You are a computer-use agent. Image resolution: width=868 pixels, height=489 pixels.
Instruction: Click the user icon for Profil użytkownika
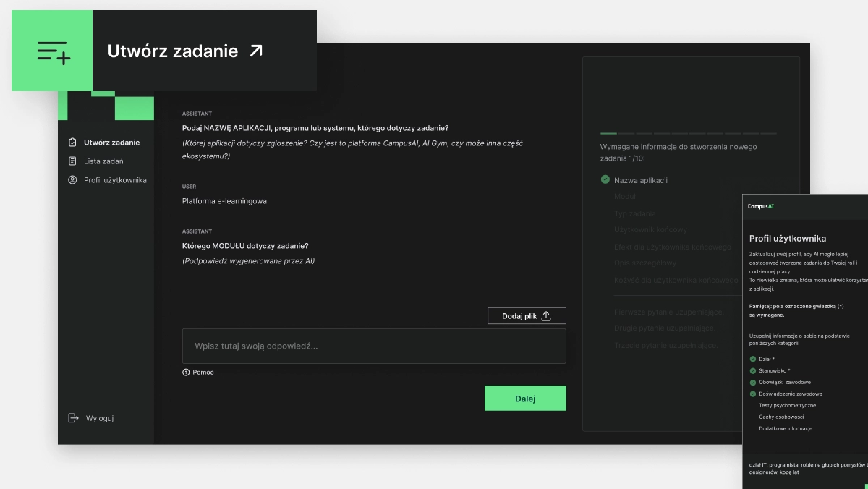click(72, 180)
